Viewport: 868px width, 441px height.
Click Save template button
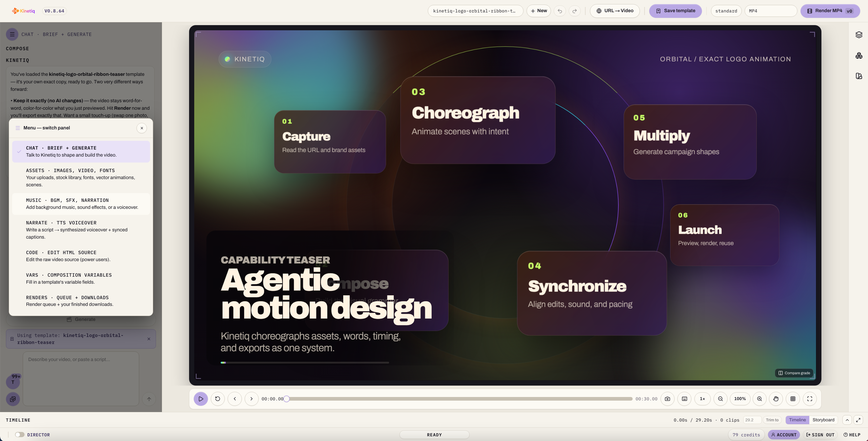click(x=676, y=11)
